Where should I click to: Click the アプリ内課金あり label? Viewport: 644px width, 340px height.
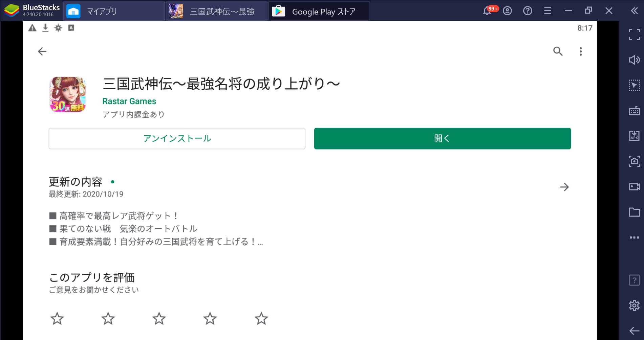(x=133, y=114)
